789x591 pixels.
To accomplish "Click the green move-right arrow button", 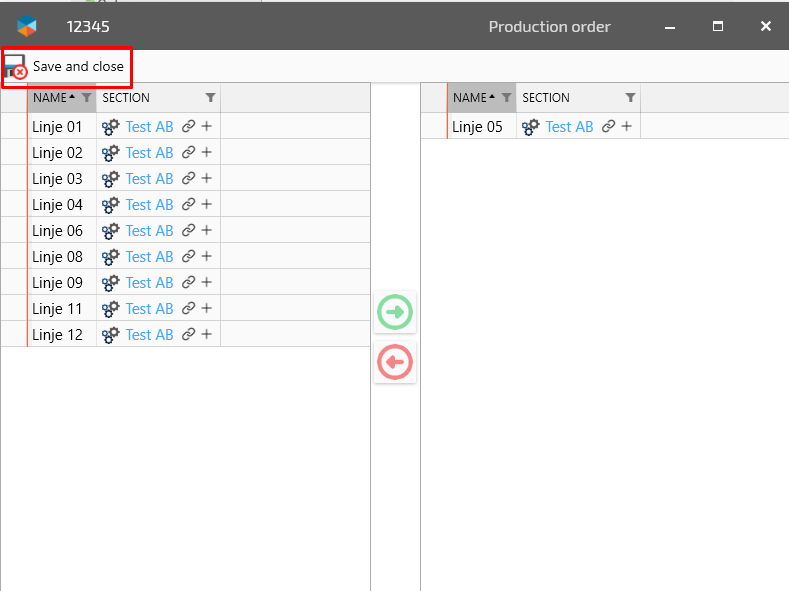I will (395, 313).
